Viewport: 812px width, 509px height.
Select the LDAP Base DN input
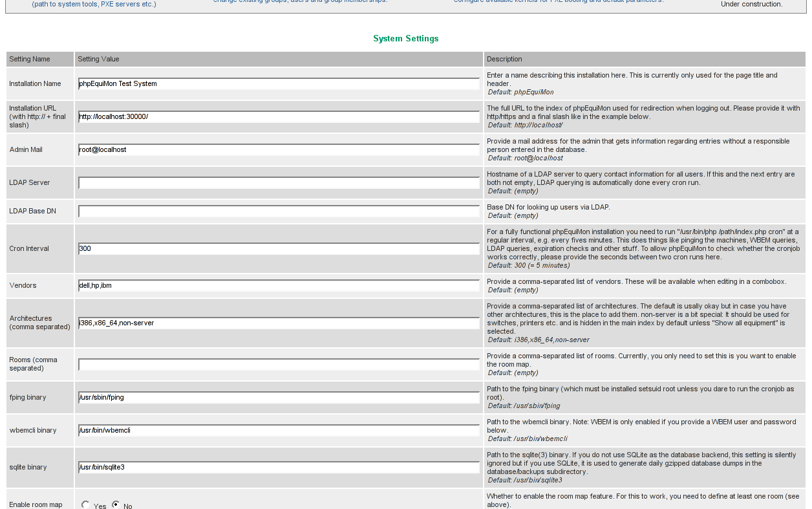tap(279, 211)
